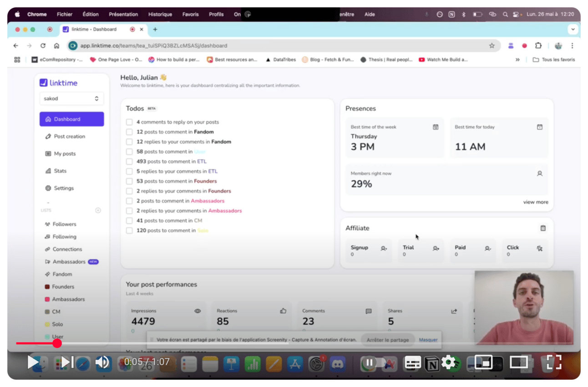
Task: Open 'Tous les favoris' bookmarks folder
Action: [554, 60]
